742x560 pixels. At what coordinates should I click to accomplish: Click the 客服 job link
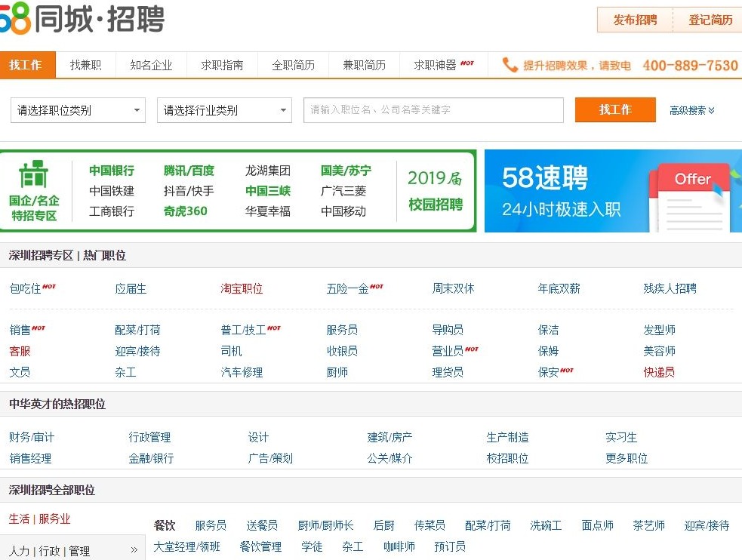point(20,351)
